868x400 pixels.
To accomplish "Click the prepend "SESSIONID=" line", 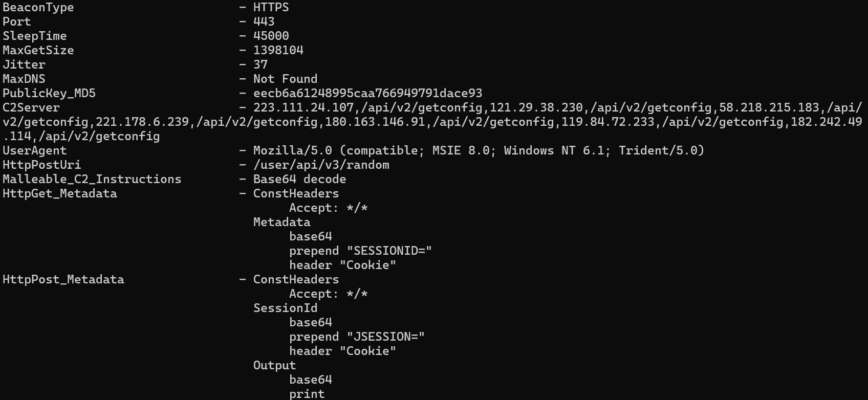I will pyautogui.click(x=360, y=251).
